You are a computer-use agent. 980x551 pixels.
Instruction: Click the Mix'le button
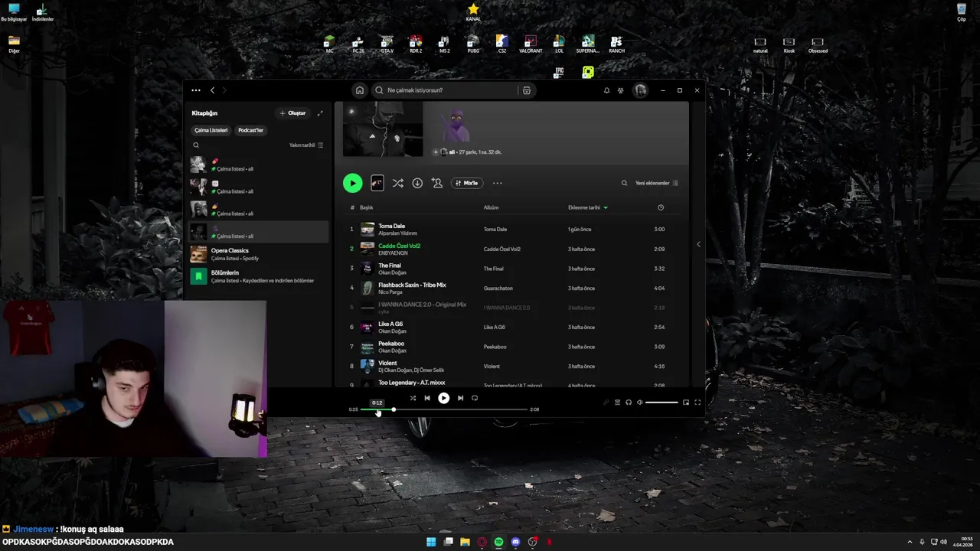pos(467,183)
